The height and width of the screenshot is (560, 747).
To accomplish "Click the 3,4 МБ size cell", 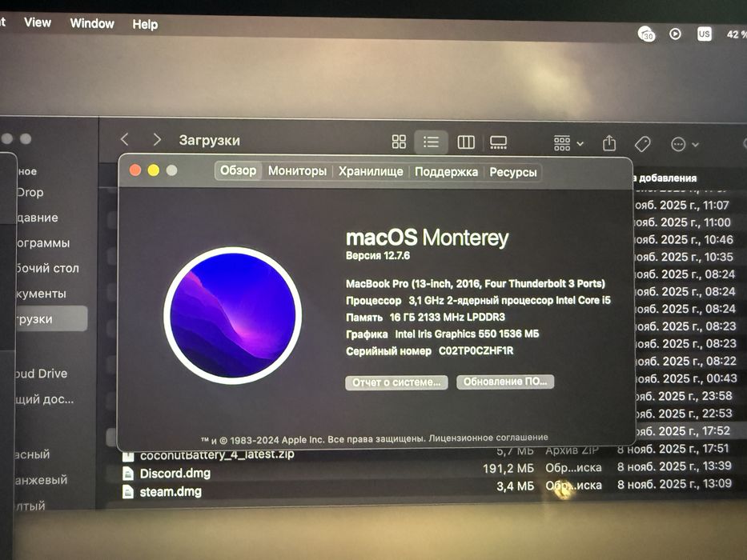I will (515, 486).
